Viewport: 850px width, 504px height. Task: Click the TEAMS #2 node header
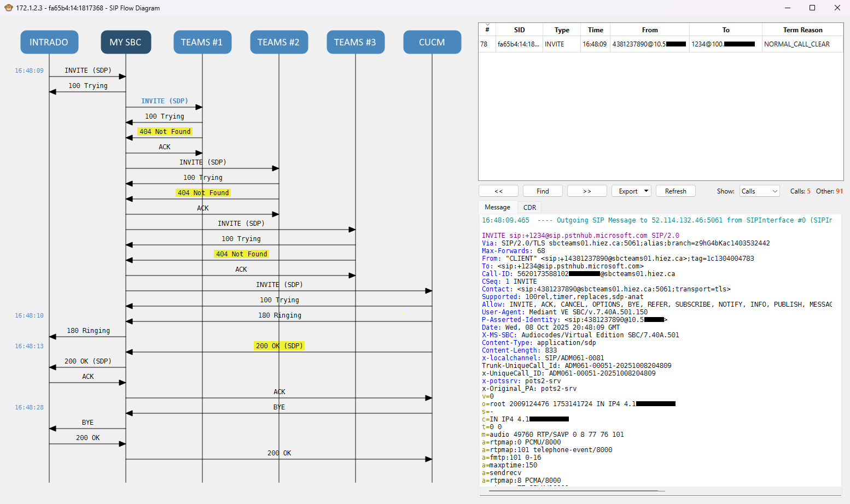pyautogui.click(x=279, y=42)
